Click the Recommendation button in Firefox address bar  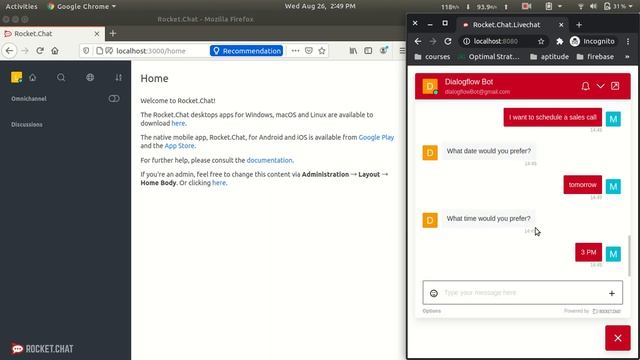click(247, 51)
